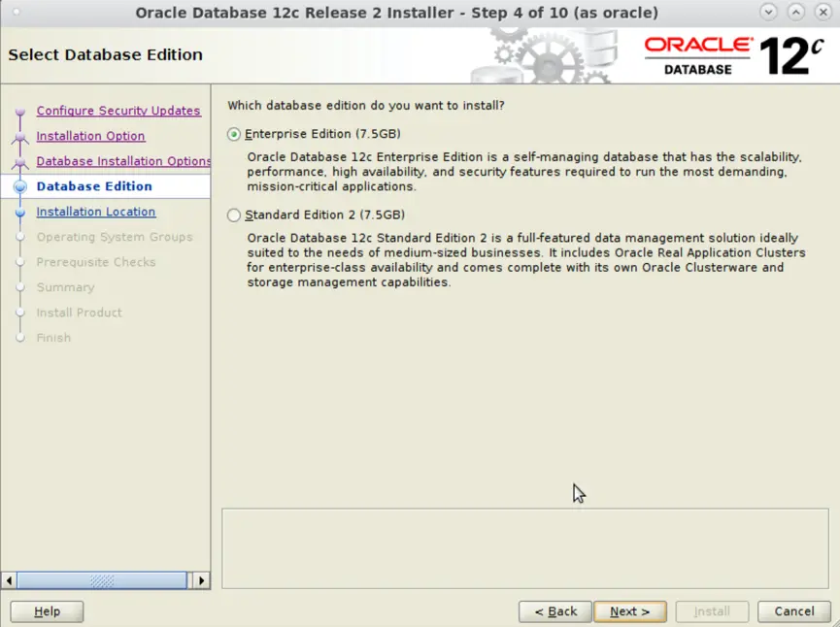Click the disabled Install button
This screenshot has height=627, width=840.
tap(712, 611)
